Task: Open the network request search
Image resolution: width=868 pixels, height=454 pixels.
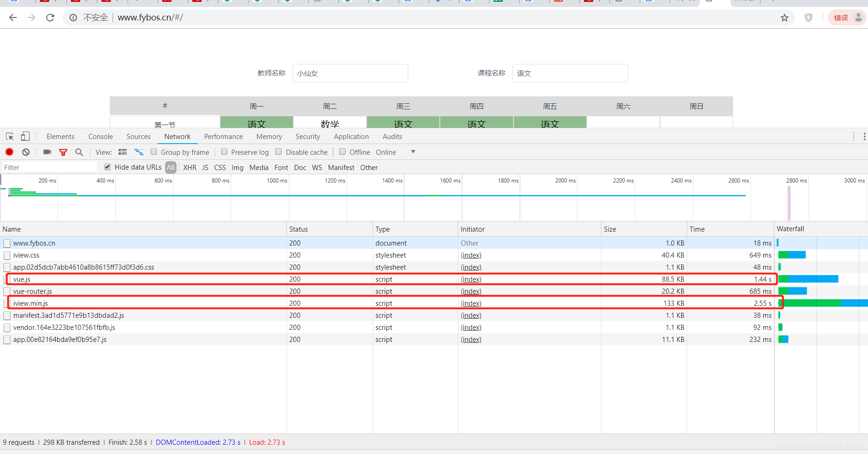Action: [x=79, y=152]
